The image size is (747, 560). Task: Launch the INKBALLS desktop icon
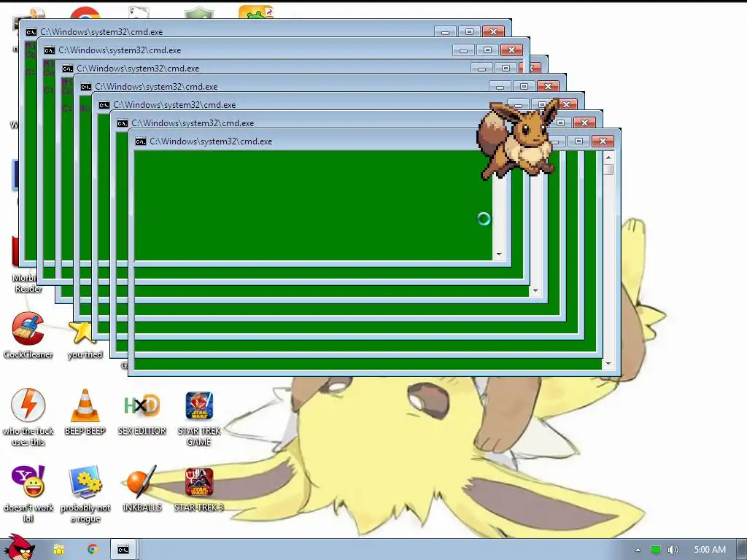tap(142, 489)
